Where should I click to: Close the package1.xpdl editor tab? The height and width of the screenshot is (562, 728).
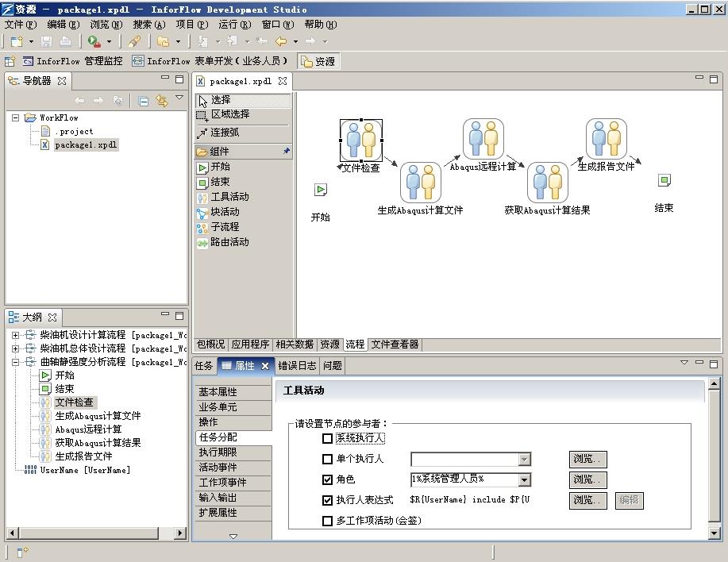pos(283,81)
